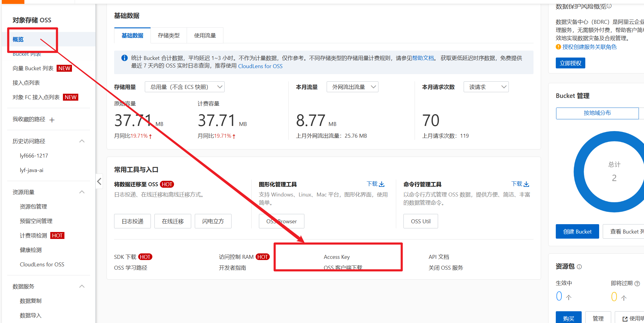Open the API 文档 link
The image size is (644, 323).
[439, 257]
